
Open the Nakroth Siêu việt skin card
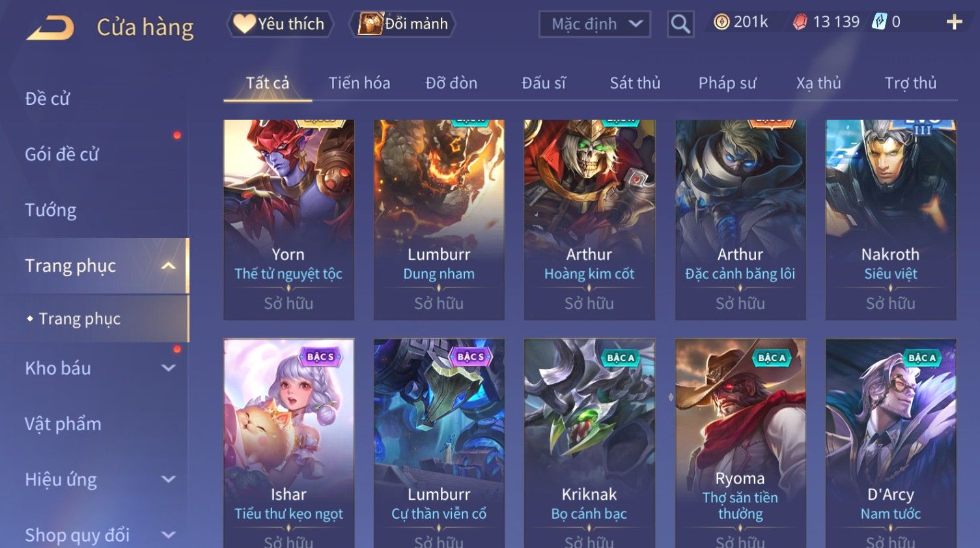coord(891,220)
